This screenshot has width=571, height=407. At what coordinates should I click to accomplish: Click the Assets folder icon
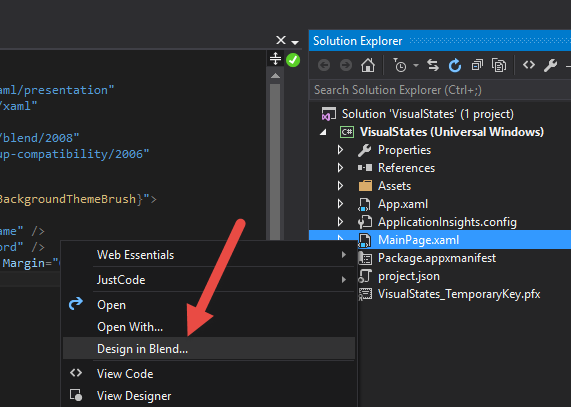(365, 186)
